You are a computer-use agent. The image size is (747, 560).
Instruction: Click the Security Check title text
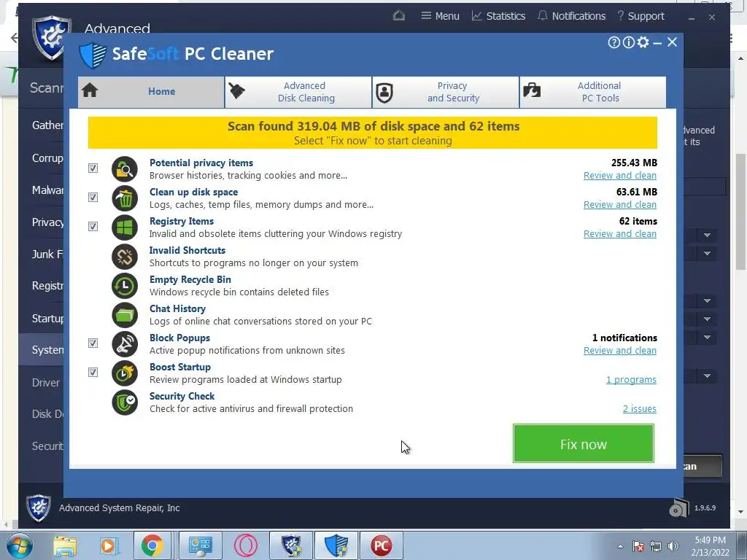(182, 396)
